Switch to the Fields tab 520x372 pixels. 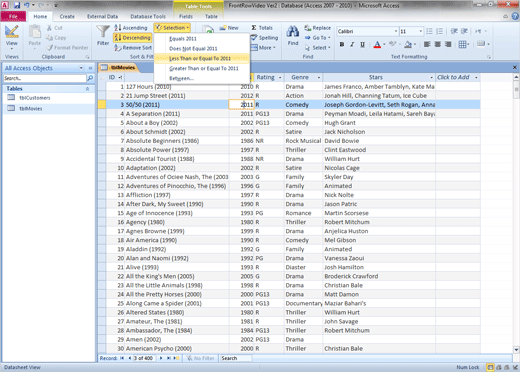pyautogui.click(x=186, y=16)
